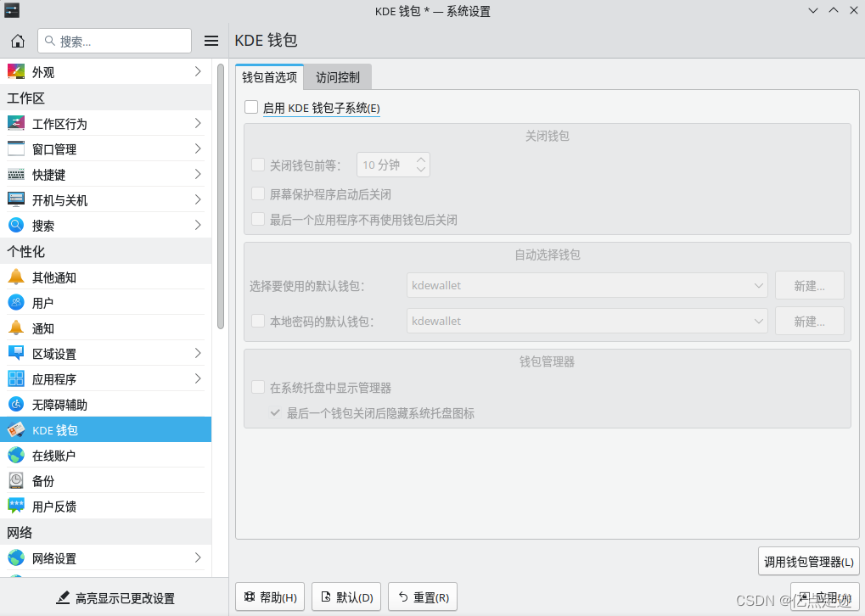
Task: Switch to the 钱包首选项 tab
Action: pyautogui.click(x=269, y=77)
